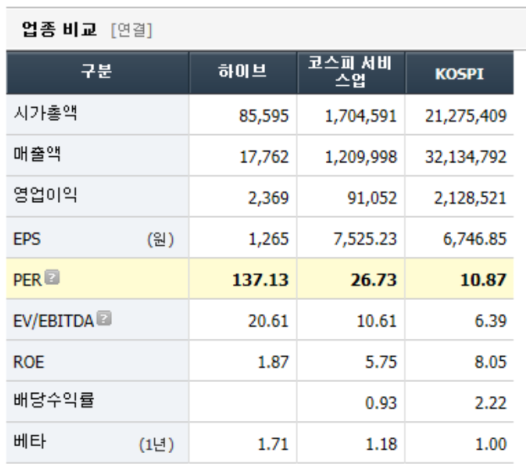Click 하이브 PER value 137.13

(260, 280)
